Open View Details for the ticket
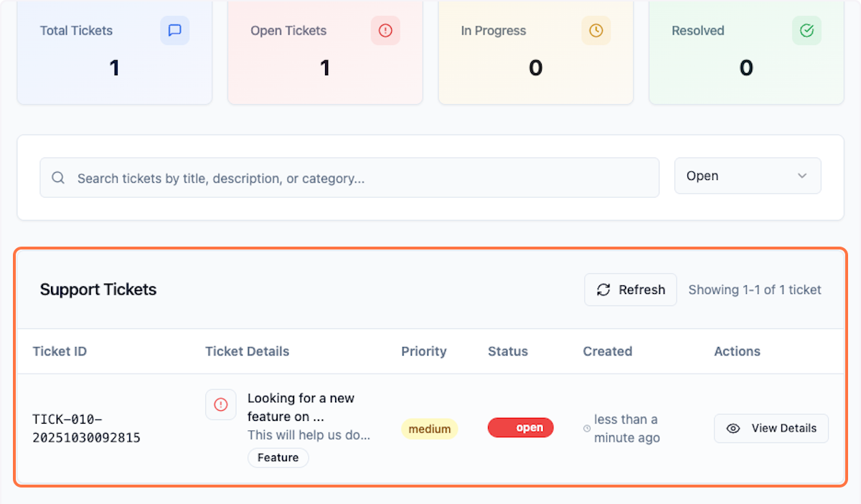This screenshot has width=861, height=504. click(x=771, y=429)
